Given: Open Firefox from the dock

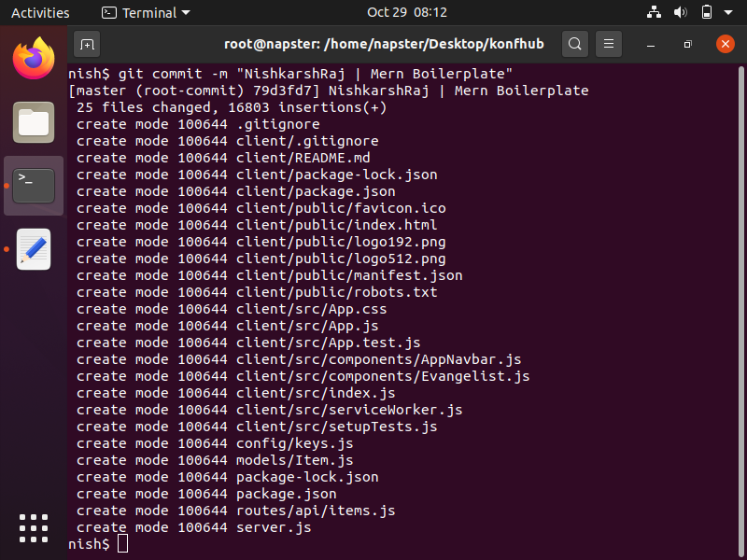Looking at the screenshot, I should point(34,58).
